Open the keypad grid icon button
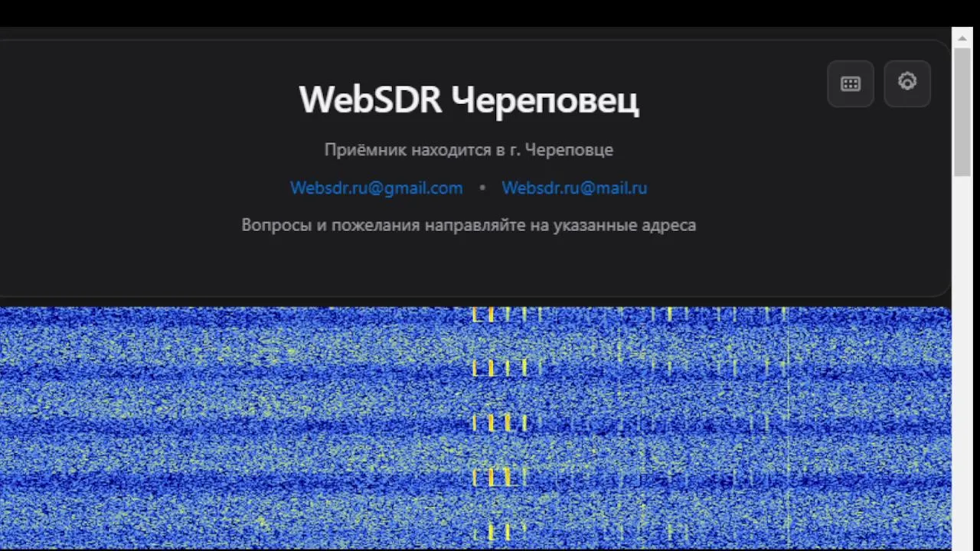The image size is (980, 551). tap(851, 84)
